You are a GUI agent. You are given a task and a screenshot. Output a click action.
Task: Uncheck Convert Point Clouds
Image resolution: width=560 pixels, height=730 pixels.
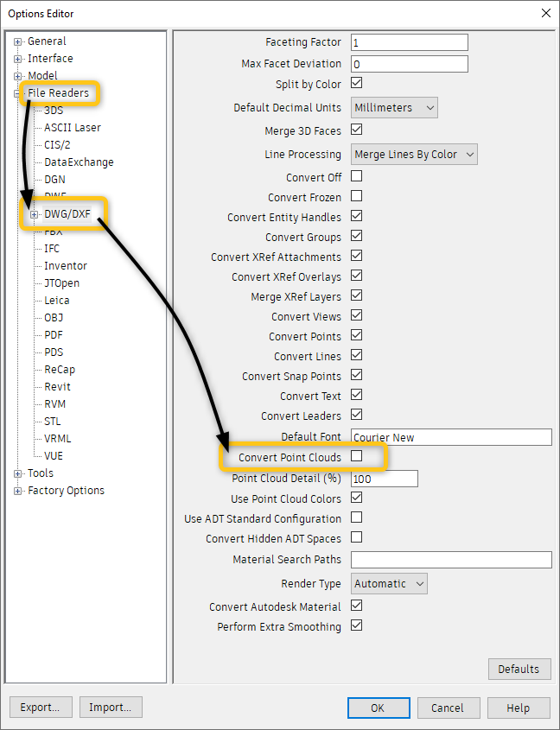coord(357,457)
